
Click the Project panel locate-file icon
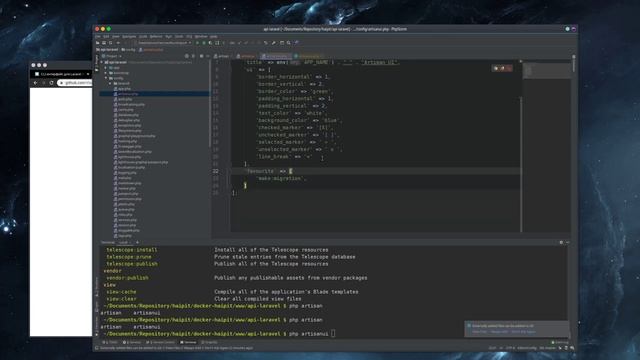coord(187,56)
